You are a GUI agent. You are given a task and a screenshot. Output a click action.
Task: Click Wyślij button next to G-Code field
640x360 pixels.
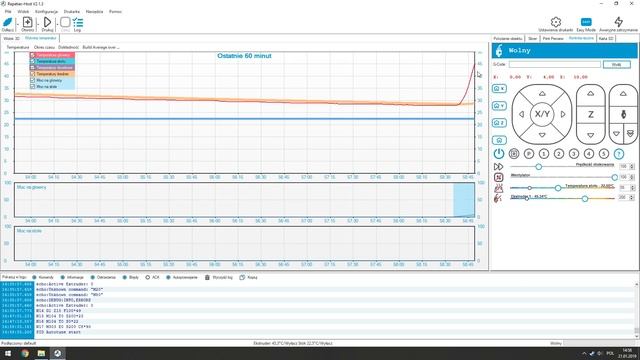point(616,64)
